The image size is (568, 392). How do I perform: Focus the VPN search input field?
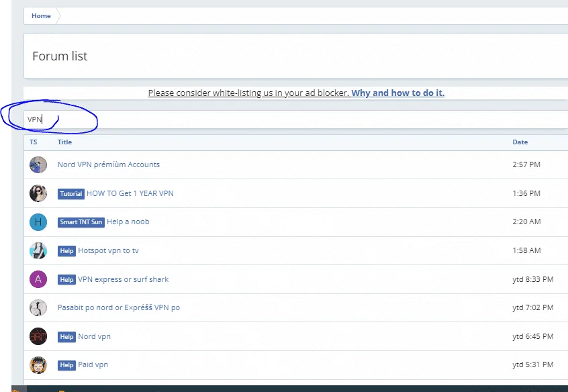(295, 119)
